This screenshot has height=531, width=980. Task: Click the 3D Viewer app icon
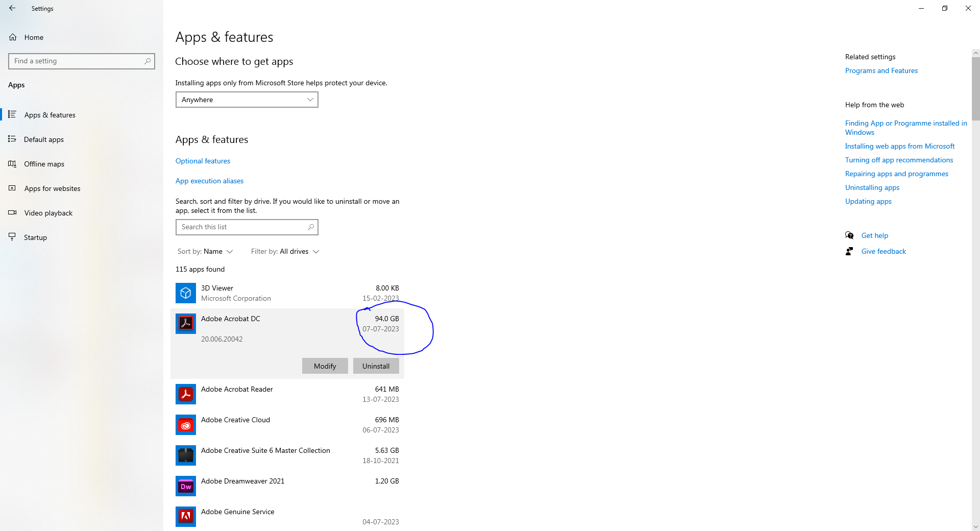point(186,293)
